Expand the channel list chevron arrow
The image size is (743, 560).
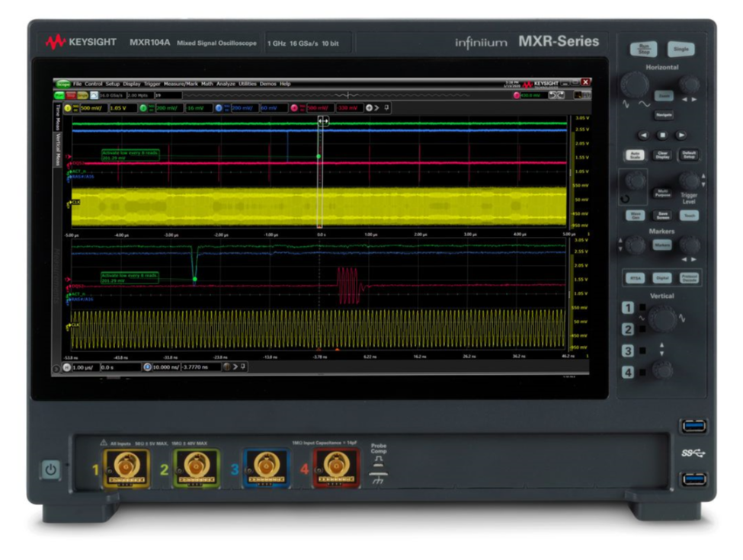pyautogui.click(x=378, y=108)
